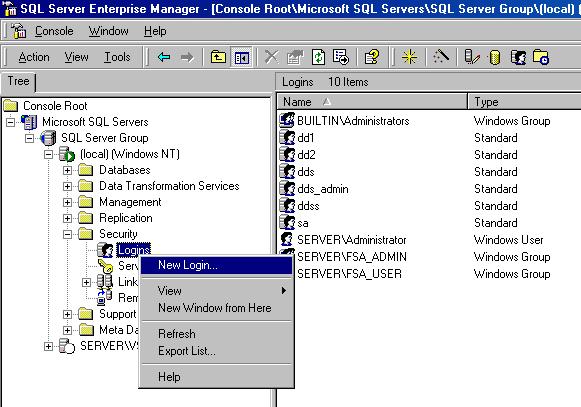Viewport: 581px width, 407px height.
Task: Sort by the Type column header
Action: click(524, 102)
